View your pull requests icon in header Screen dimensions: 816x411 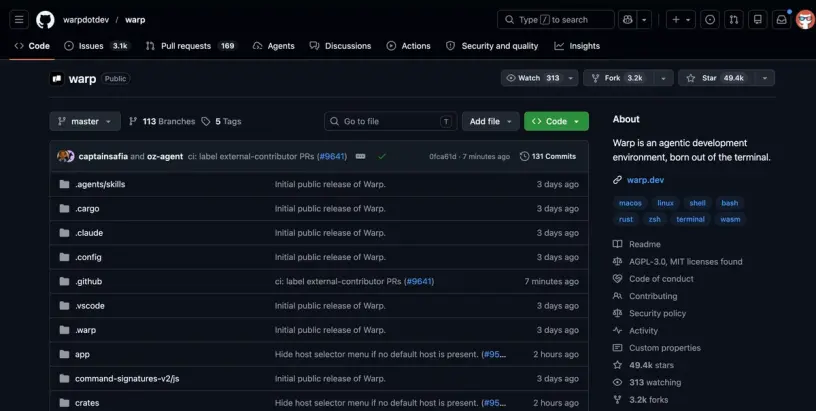click(x=734, y=20)
